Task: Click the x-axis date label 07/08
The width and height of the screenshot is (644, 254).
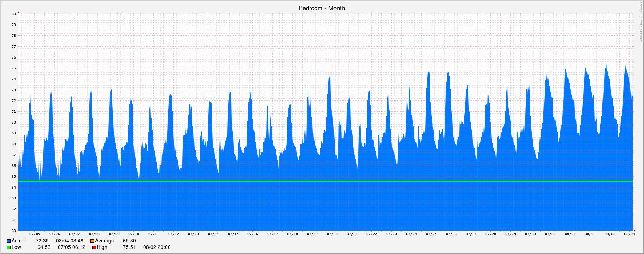Action: coord(94,234)
